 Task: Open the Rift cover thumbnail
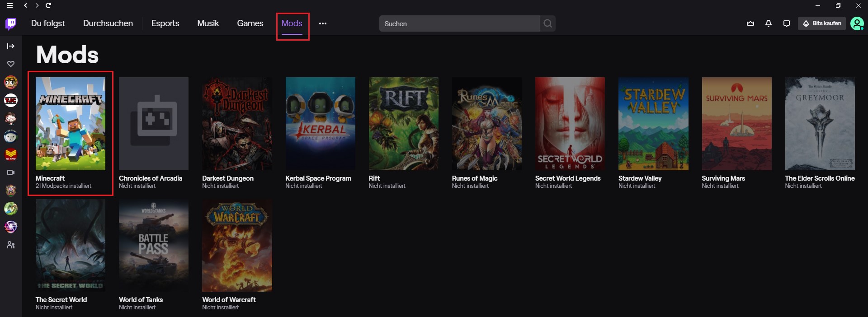403,124
